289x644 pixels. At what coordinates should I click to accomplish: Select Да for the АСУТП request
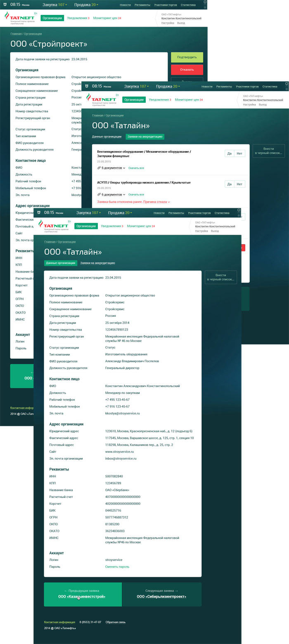click(x=230, y=184)
